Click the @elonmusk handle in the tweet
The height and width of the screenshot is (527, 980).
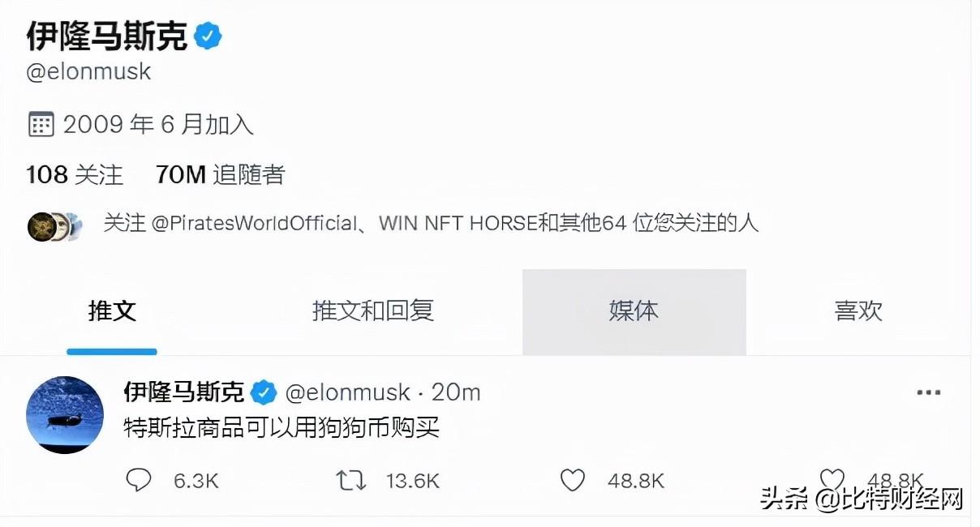pos(347,393)
